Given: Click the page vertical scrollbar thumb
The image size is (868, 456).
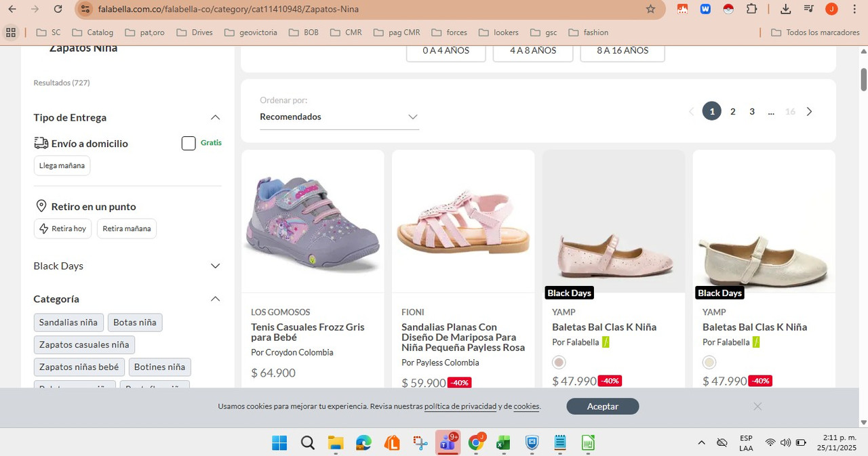Looking at the screenshot, I should pos(864,79).
